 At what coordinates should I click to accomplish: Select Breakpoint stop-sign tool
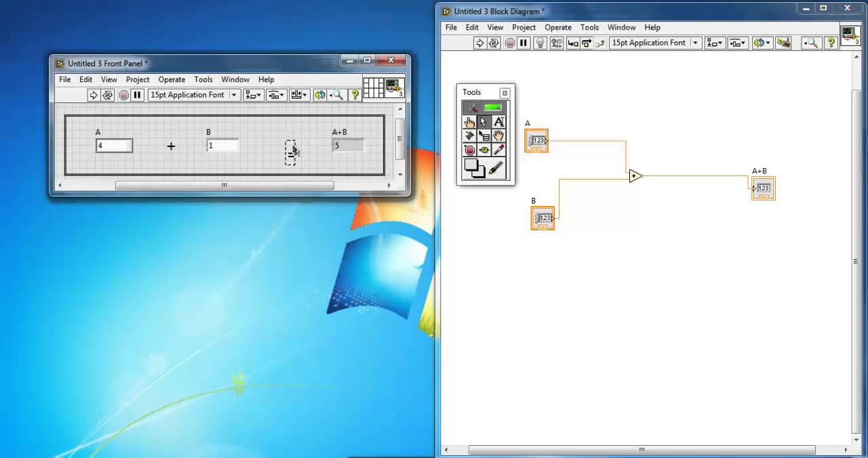[x=469, y=150]
